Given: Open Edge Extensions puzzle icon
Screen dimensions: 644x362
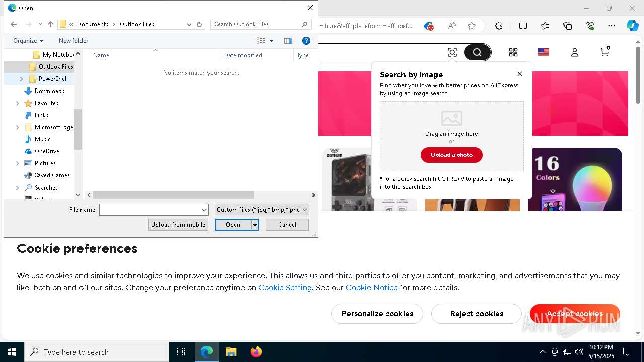Looking at the screenshot, I should pos(499,26).
